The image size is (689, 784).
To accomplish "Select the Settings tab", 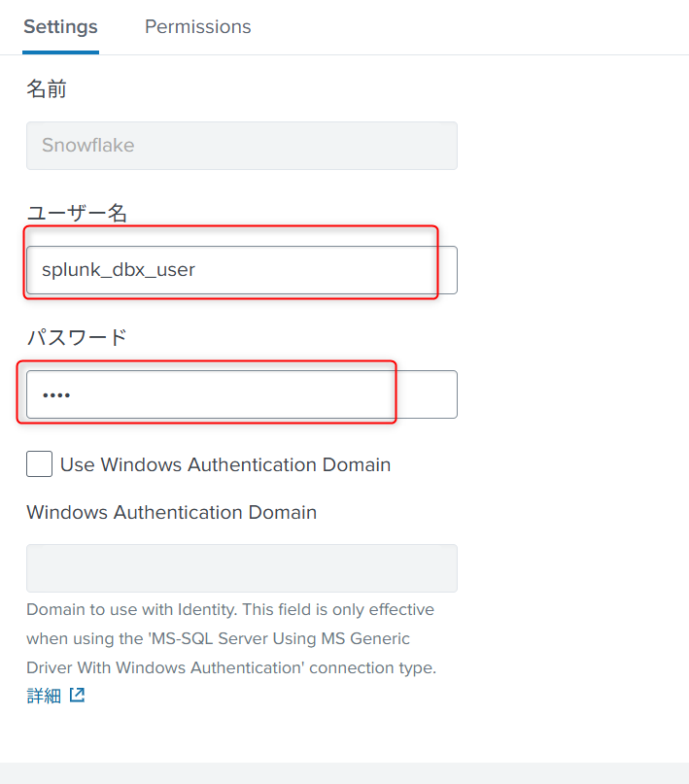I will click(60, 27).
